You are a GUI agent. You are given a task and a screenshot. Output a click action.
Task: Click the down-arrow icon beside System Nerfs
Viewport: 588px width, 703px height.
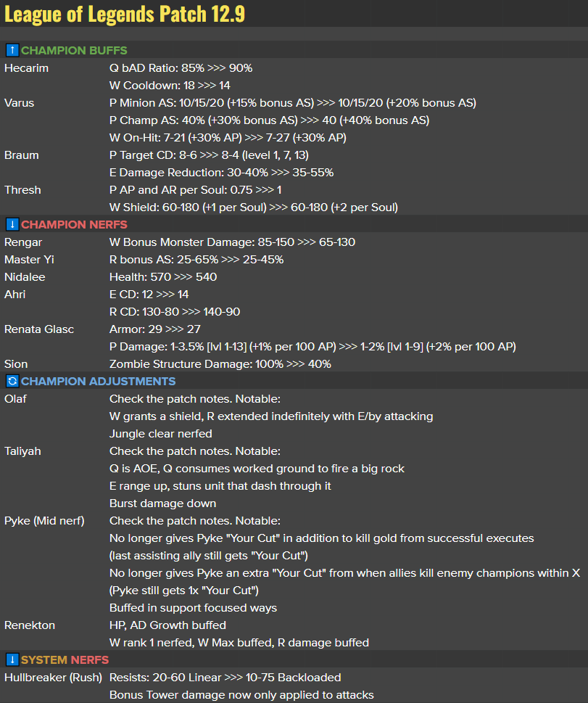(12, 659)
